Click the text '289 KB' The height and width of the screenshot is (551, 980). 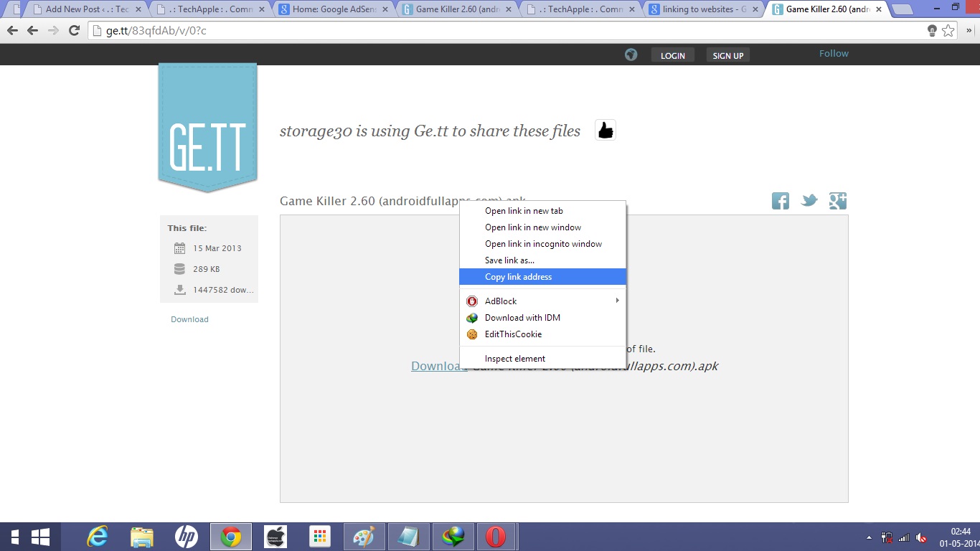pyautogui.click(x=207, y=269)
